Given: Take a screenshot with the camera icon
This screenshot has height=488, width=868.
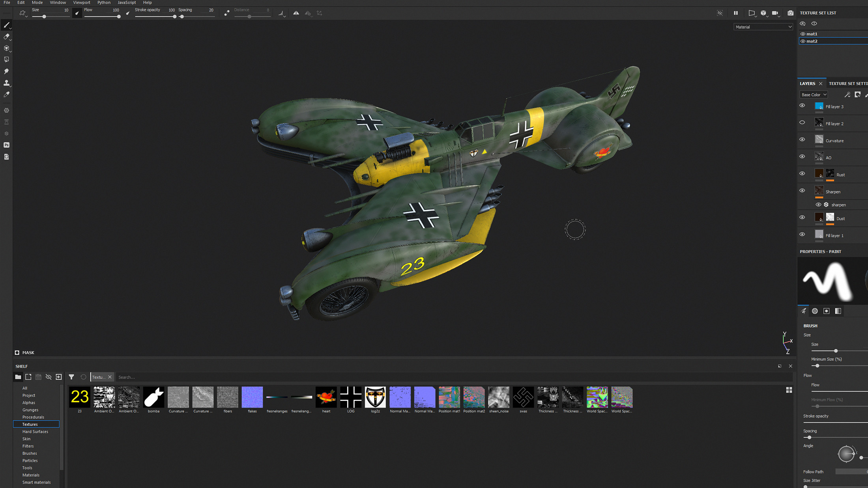Looking at the screenshot, I should click(790, 13).
